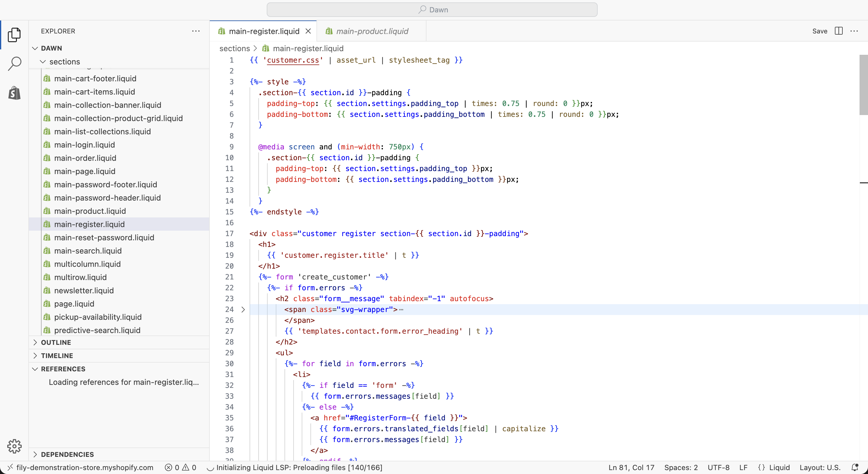The width and height of the screenshot is (868, 474).
Task: Click the Dawn command search bar
Action: [x=432, y=10]
